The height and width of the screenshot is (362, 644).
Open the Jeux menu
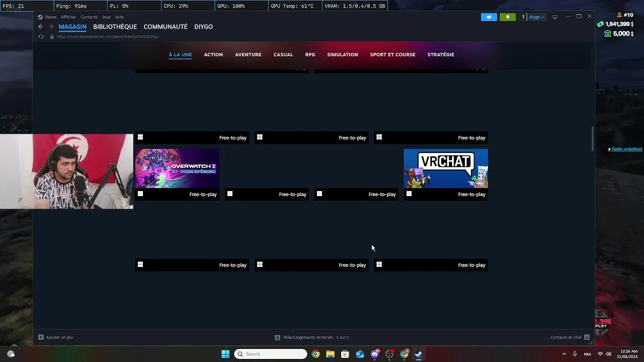(x=106, y=17)
